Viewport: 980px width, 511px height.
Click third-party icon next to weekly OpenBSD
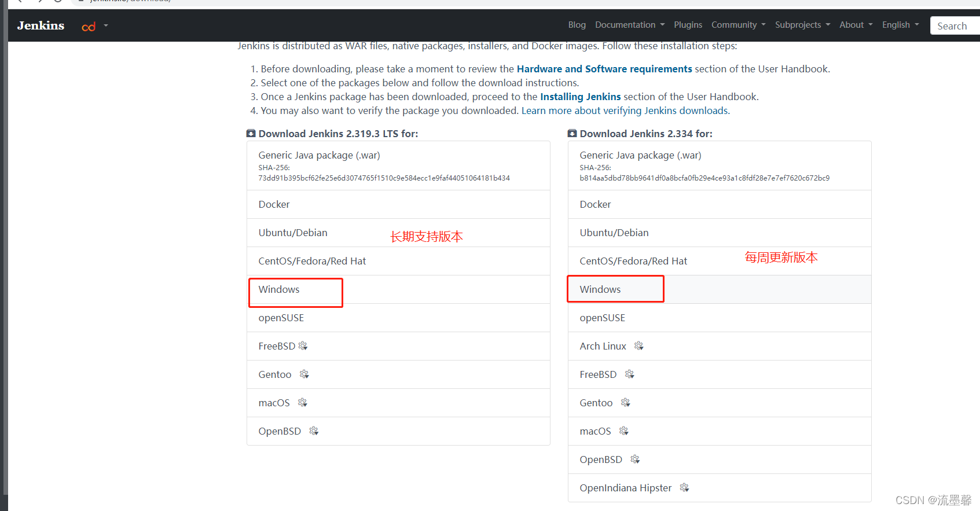click(635, 459)
